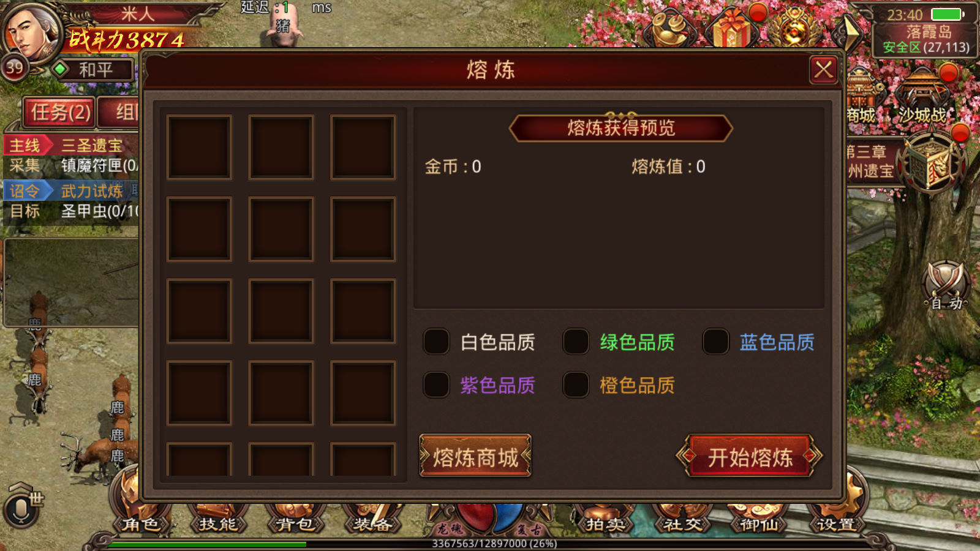
Task: Open the 拍卖 auction icon
Action: coord(605,519)
